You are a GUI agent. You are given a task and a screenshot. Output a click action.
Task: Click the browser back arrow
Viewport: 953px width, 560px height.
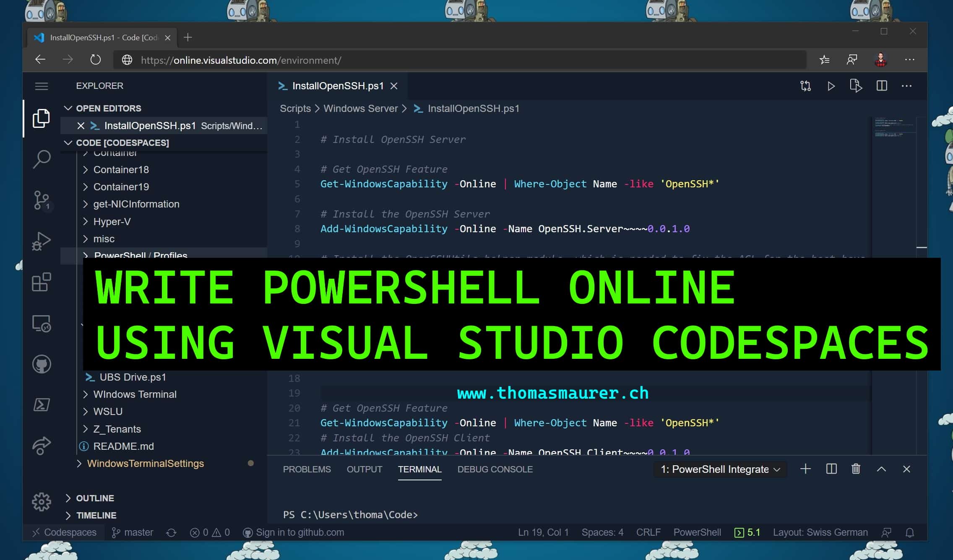[40, 60]
